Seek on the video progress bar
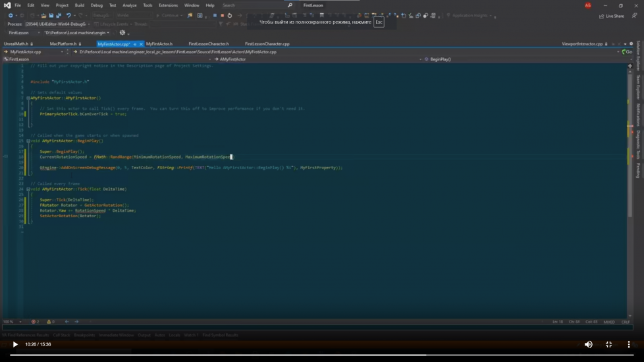 click(x=263, y=355)
